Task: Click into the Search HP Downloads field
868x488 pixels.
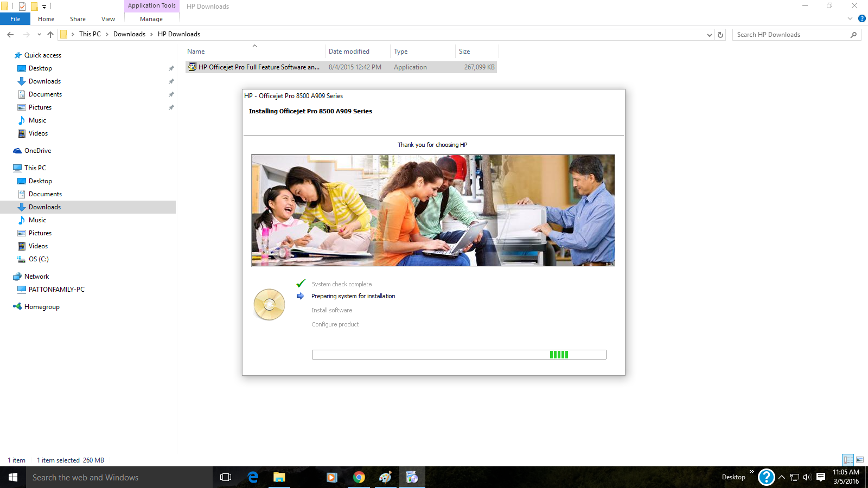Action: tap(790, 35)
